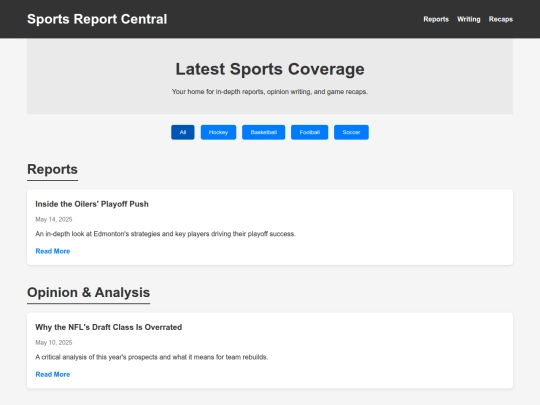Click the Reports section heading
This screenshot has width=540, height=405.
pos(52,169)
